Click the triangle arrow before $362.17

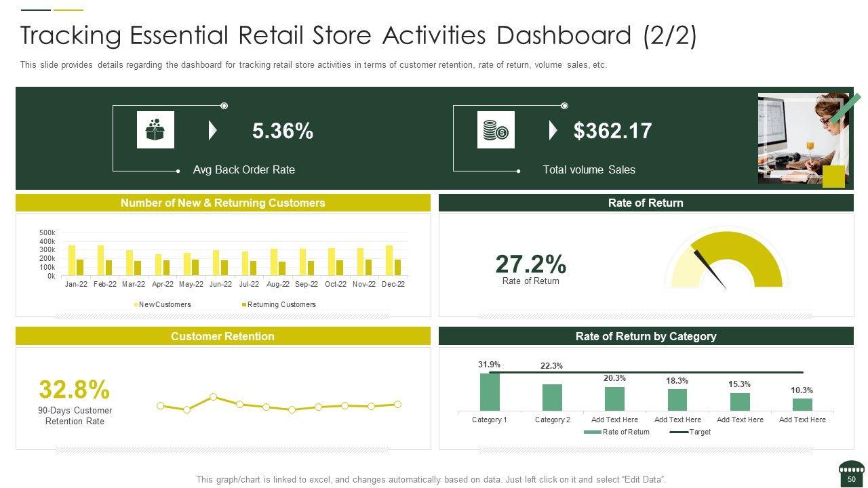[553, 130]
